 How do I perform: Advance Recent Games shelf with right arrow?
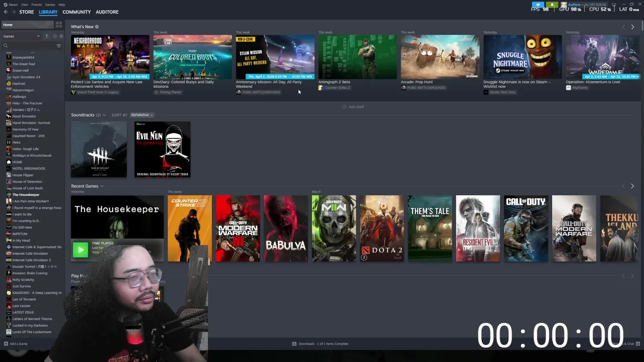(x=632, y=186)
